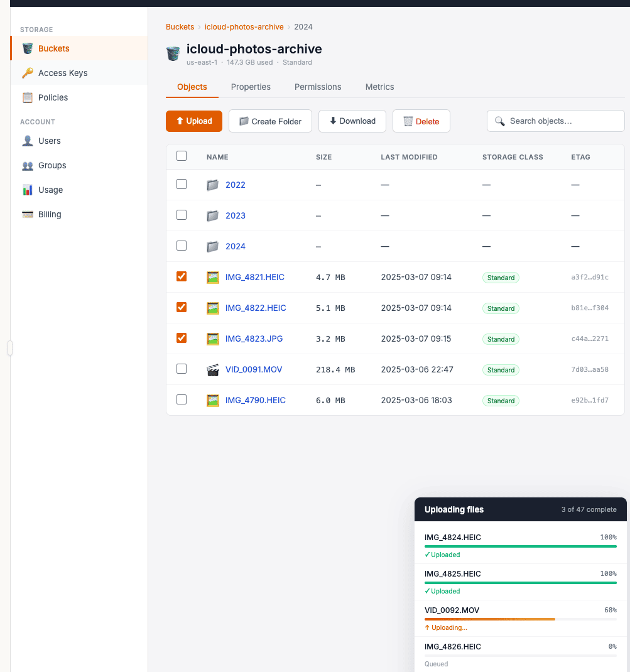Screen dimensions: 630x672
Task: Click the sidebar collapse handle
Action: [x=10, y=348]
